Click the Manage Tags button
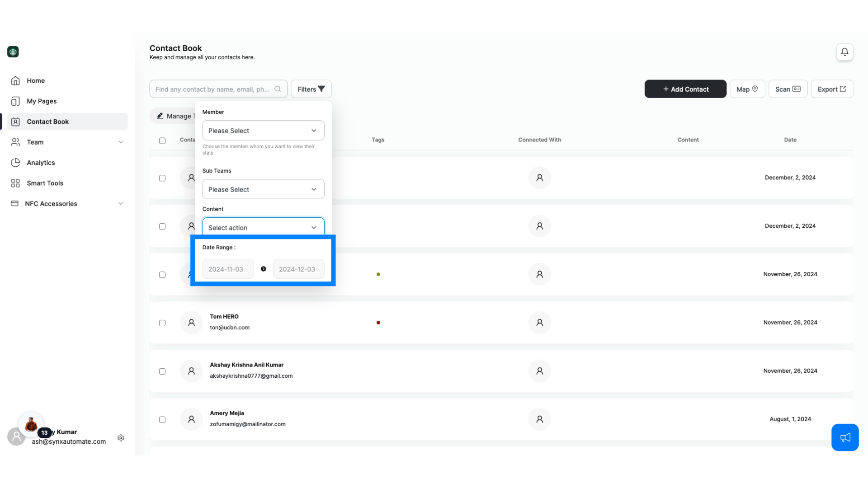The width and height of the screenshot is (868, 488). point(174,116)
